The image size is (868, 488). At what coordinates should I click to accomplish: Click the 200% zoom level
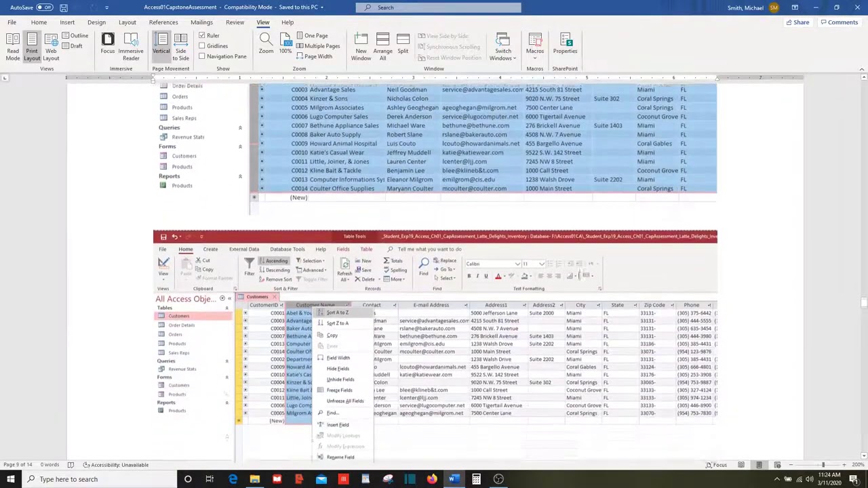(x=858, y=465)
